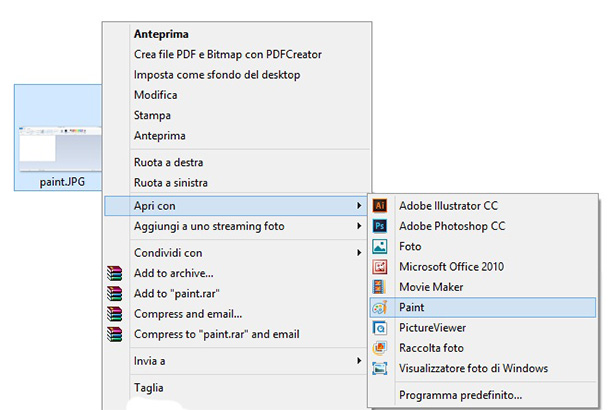The height and width of the screenshot is (410, 610).
Task: Click WinRAR icon beside Add to archive
Action: [114, 273]
